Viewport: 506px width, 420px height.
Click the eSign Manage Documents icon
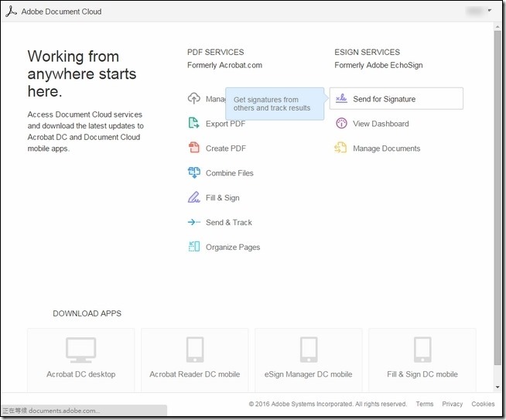click(x=340, y=148)
